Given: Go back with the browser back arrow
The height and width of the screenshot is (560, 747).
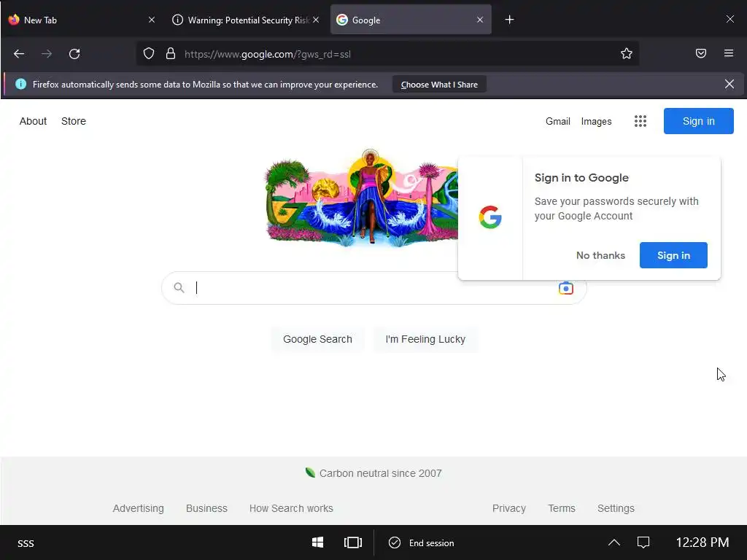Looking at the screenshot, I should (19, 54).
